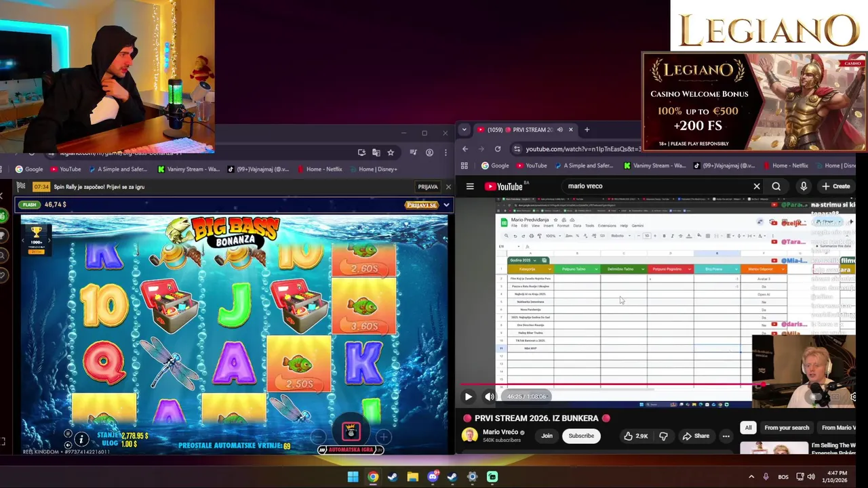Select From your search chip

(787, 428)
